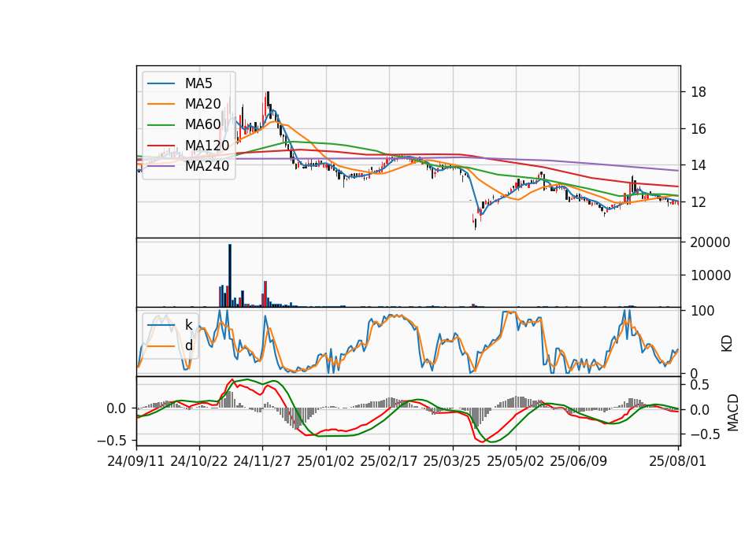
Task: Click the green MA60 legend line swatch
Action: coord(161,125)
